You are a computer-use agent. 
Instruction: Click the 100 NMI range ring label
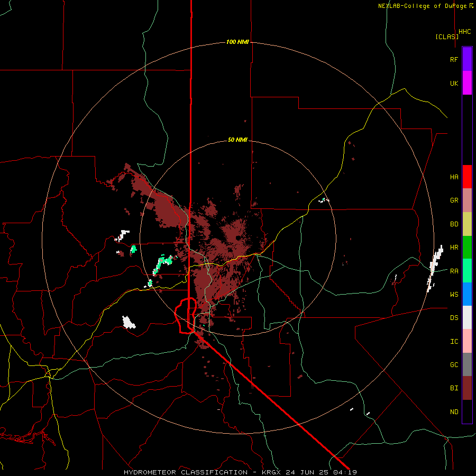tap(237, 42)
